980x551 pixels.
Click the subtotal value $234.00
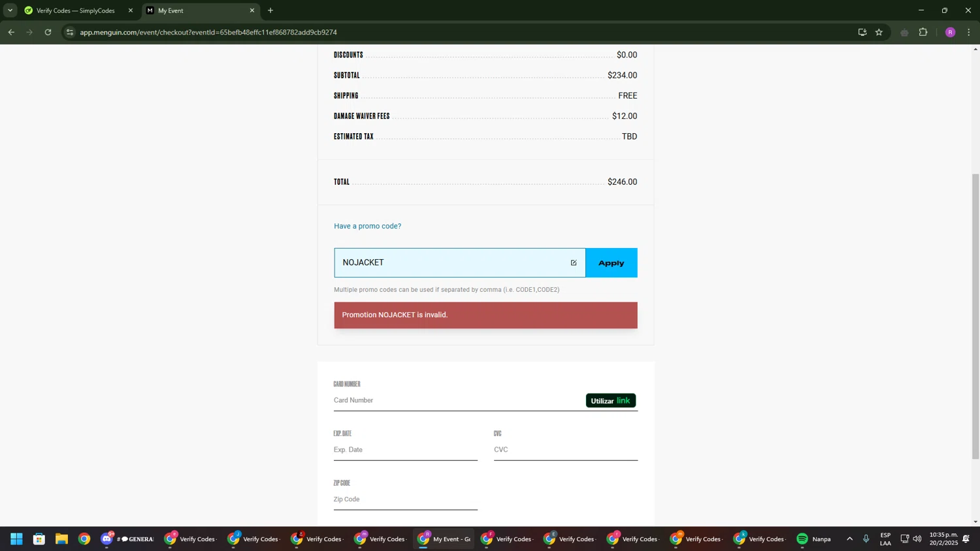(622, 75)
